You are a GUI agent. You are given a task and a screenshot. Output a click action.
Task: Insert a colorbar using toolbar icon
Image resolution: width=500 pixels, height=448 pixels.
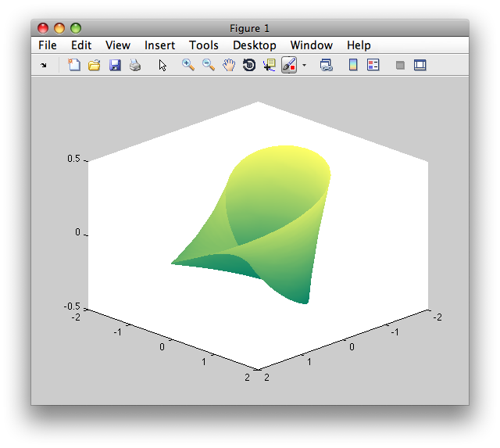353,65
